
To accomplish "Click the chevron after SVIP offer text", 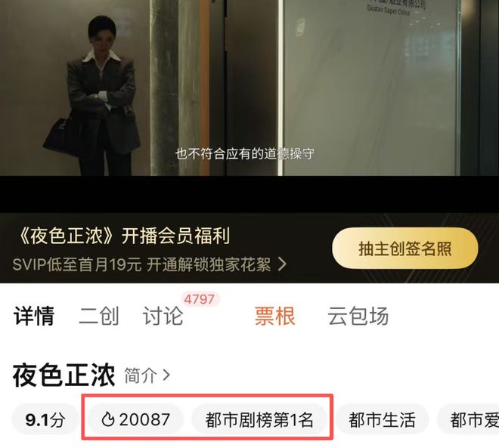I will click(282, 264).
